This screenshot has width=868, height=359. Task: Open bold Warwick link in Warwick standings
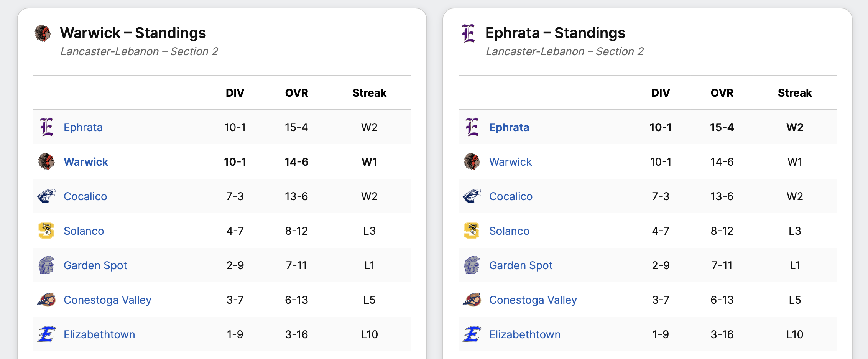(x=86, y=162)
